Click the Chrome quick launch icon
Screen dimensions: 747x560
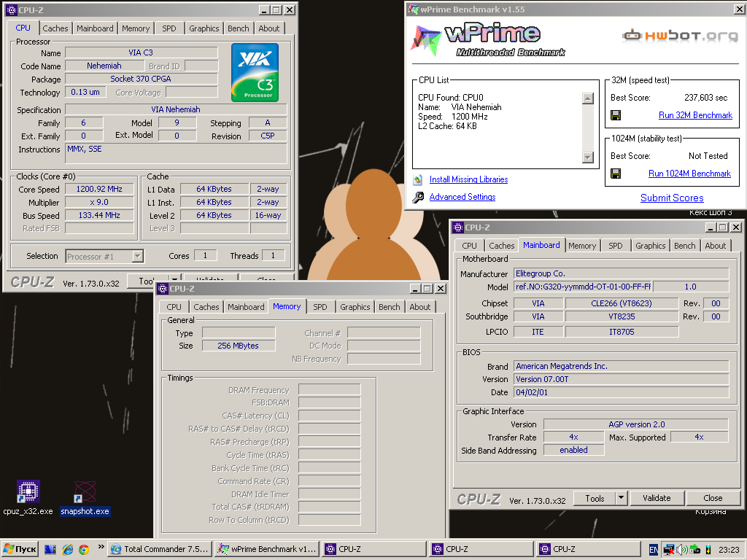84,550
